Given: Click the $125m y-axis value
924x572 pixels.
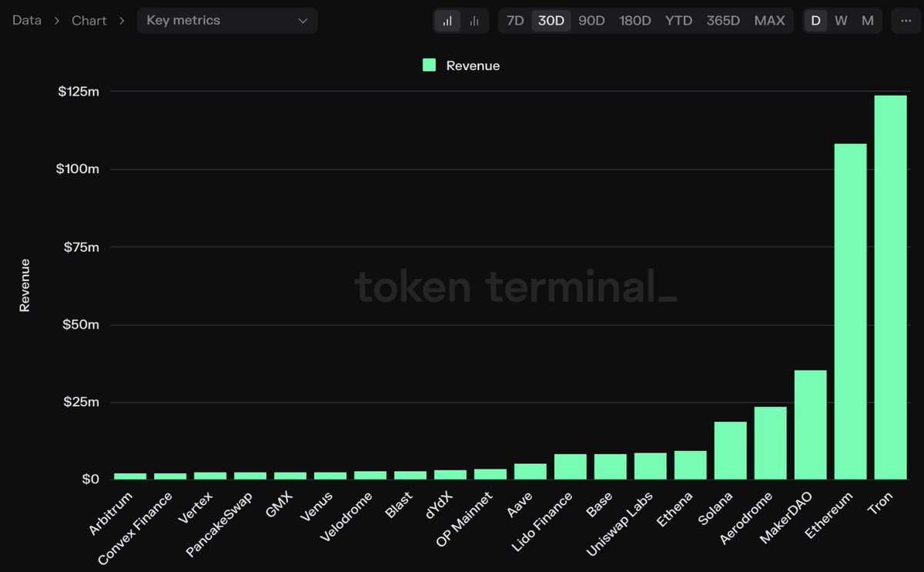Looking at the screenshot, I should 79,92.
